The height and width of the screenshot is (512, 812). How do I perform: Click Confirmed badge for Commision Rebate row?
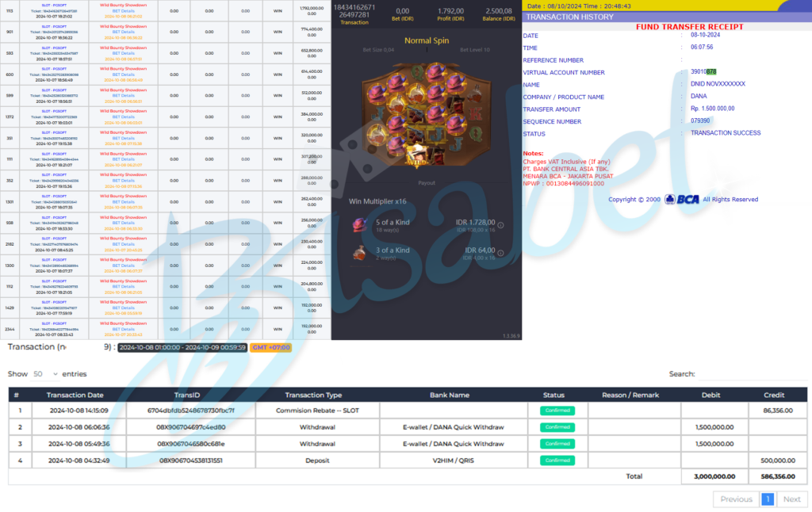(557, 411)
